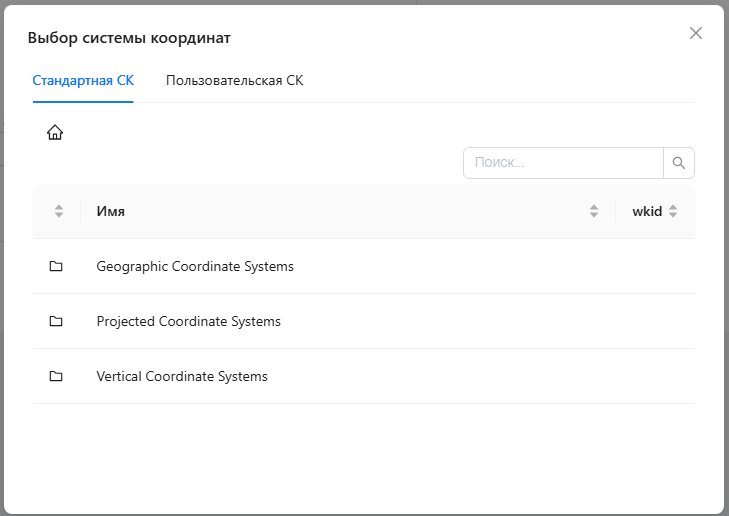The width and height of the screenshot is (729, 516).
Task: Open the Geographic Coordinate Systems folder
Action: [195, 267]
